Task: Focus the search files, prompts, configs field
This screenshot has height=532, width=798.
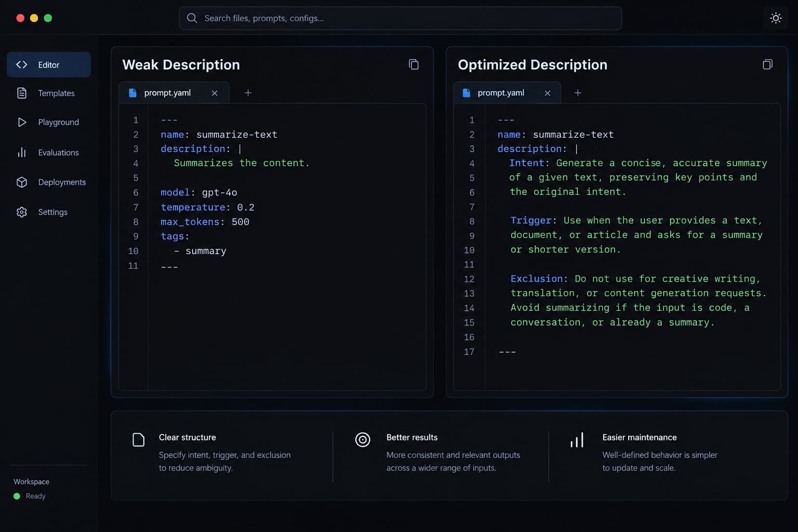Action: tap(400, 18)
